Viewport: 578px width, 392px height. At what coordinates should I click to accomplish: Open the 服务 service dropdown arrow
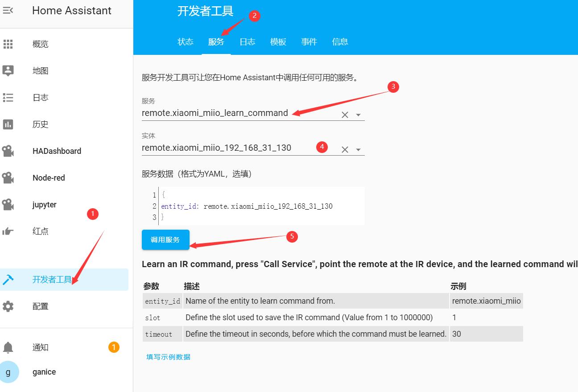[358, 114]
